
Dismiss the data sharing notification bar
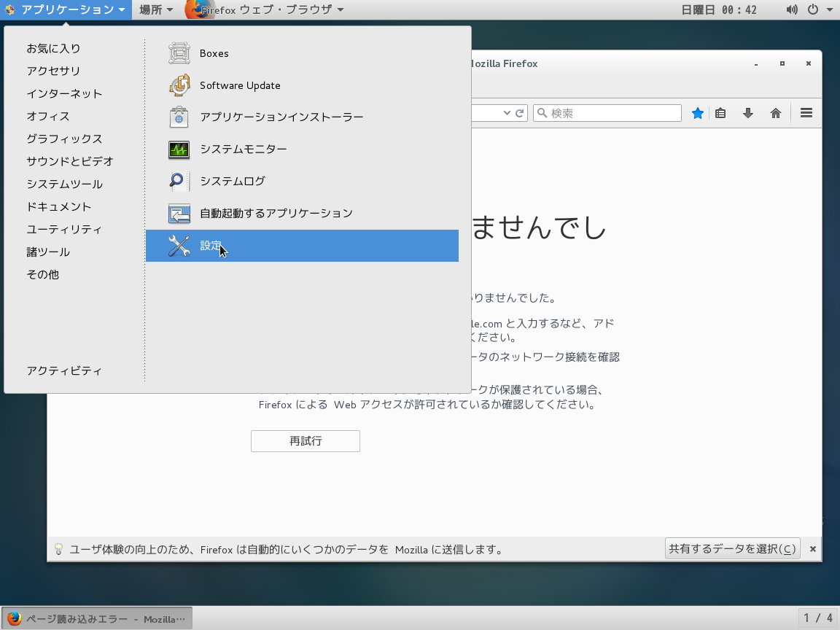point(813,548)
